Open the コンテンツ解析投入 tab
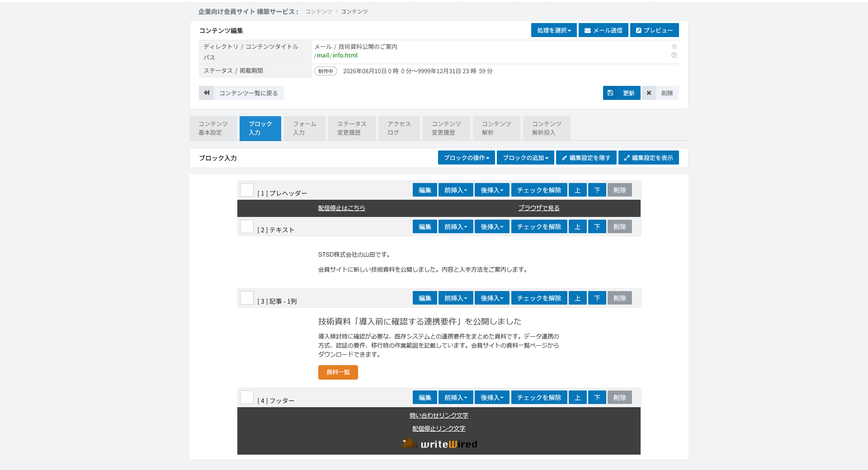This screenshot has width=868, height=470. (x=547, y=128)
